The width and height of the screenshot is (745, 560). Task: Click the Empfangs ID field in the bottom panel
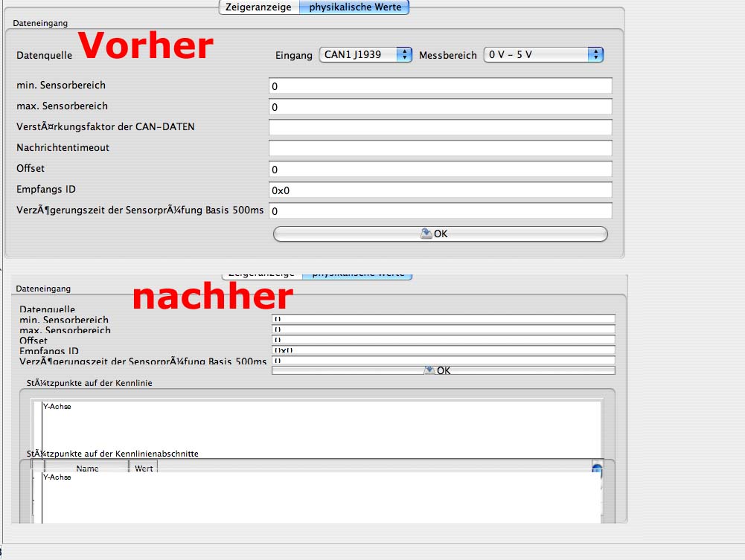444,350
